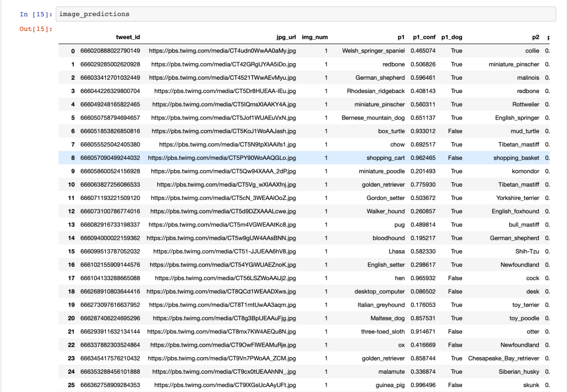Click the tweet_id column header
This screenshot has height=392, width=567.
127,37
